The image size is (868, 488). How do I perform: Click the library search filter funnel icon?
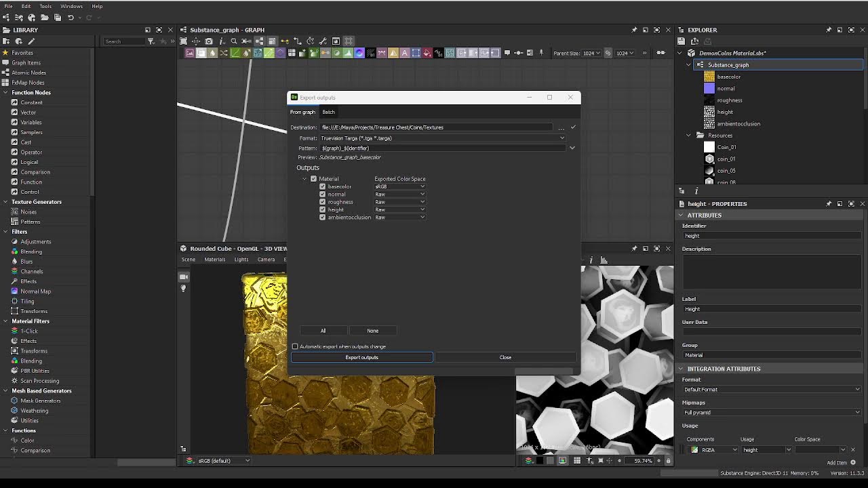151,41
